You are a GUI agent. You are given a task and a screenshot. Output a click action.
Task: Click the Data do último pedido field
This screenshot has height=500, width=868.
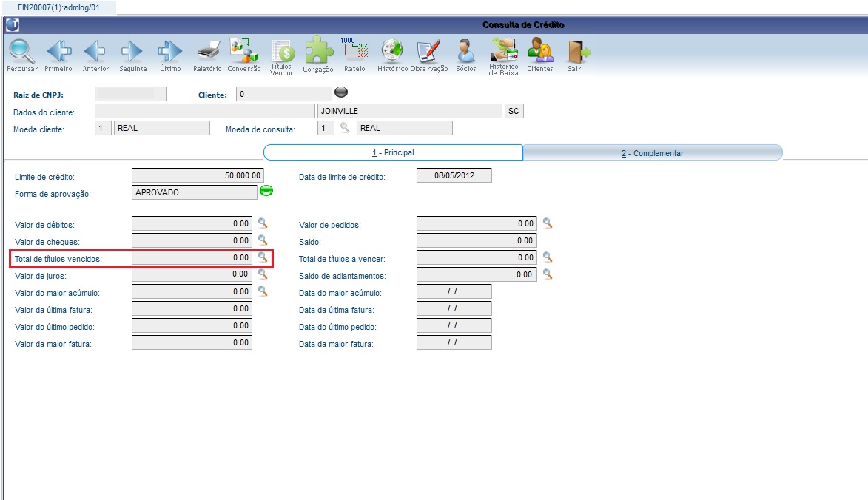[x=454, y=325]
